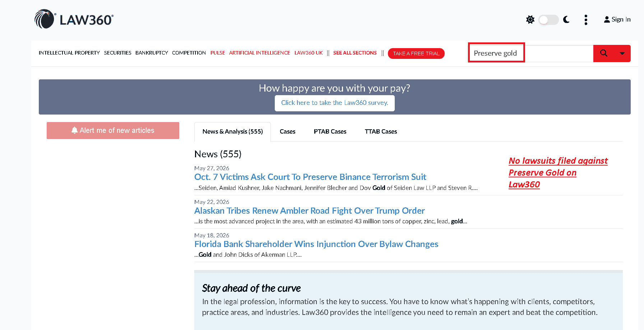644x330 pixels.
Task: Open Florida Bank Shareholder Injunction article
Action: pyautogui.click(x=316, y=244)
